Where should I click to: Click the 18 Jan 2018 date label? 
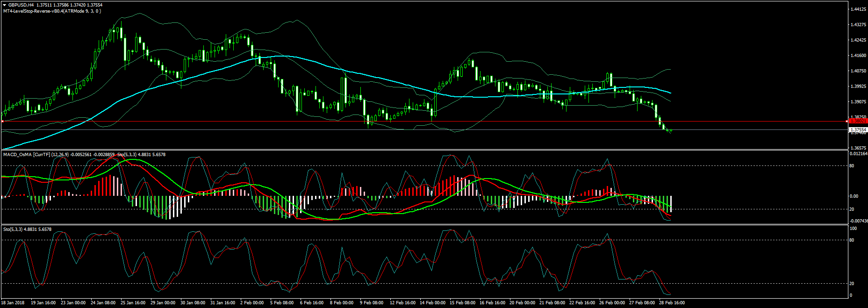(13, 303)
